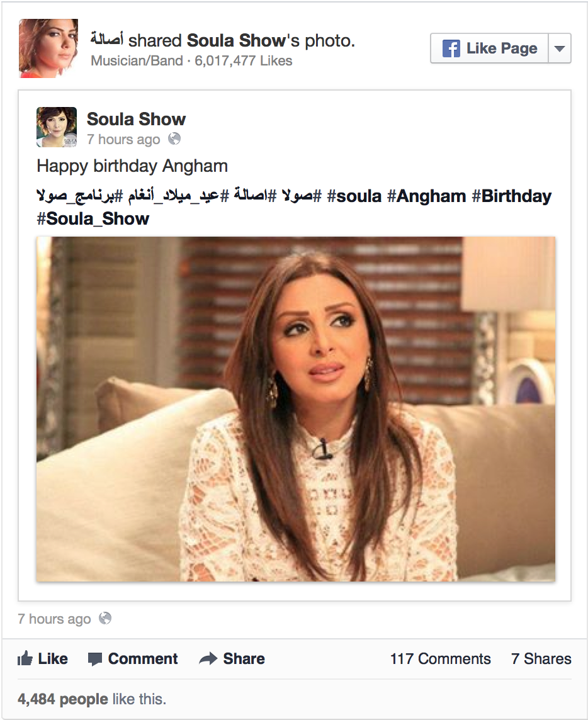Image resolution: width=588 pixels, height=720 pixels.
Task: Click the thumbs-up Like icon
Action: click(x=25, y=658)
